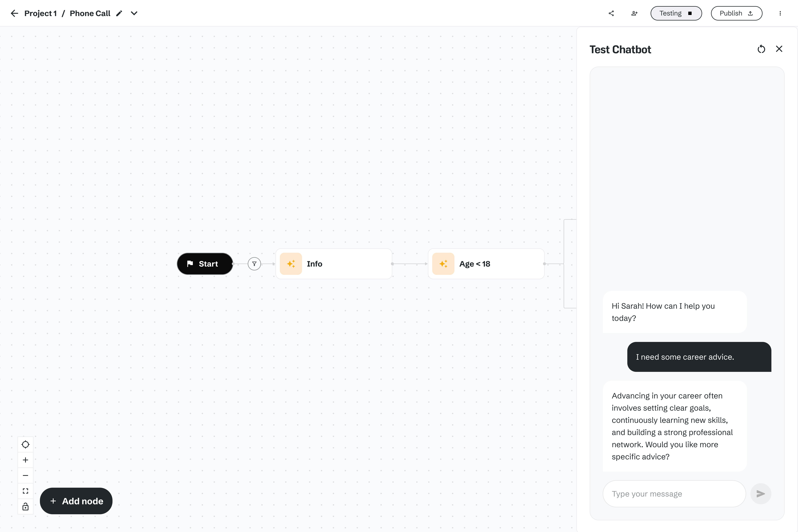Share the Phone Call flow
The image size is (798, 532).
[x=611, y=13]
